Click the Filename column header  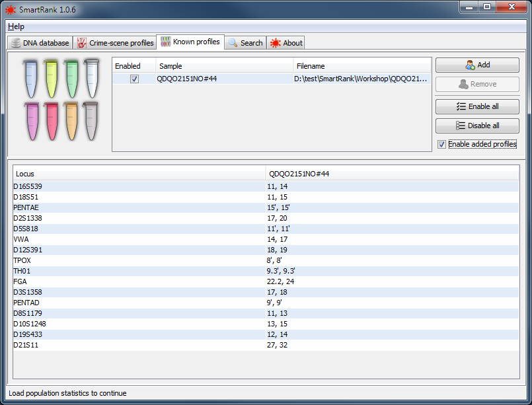[361, 66]
